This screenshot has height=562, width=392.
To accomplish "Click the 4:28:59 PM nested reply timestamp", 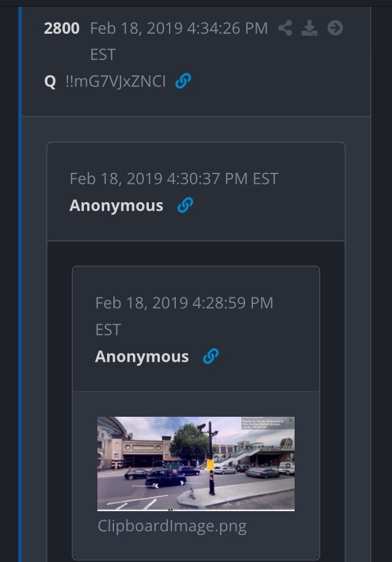I will (184, 316).
